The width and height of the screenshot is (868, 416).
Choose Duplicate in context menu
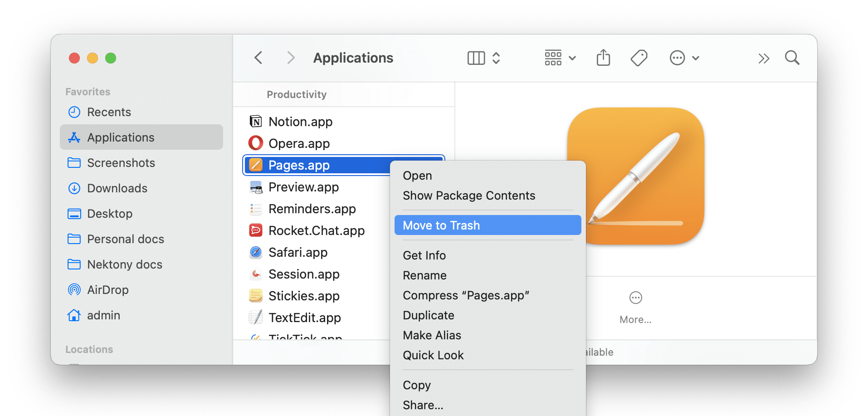pyautogui.click(x=488, y=315)
